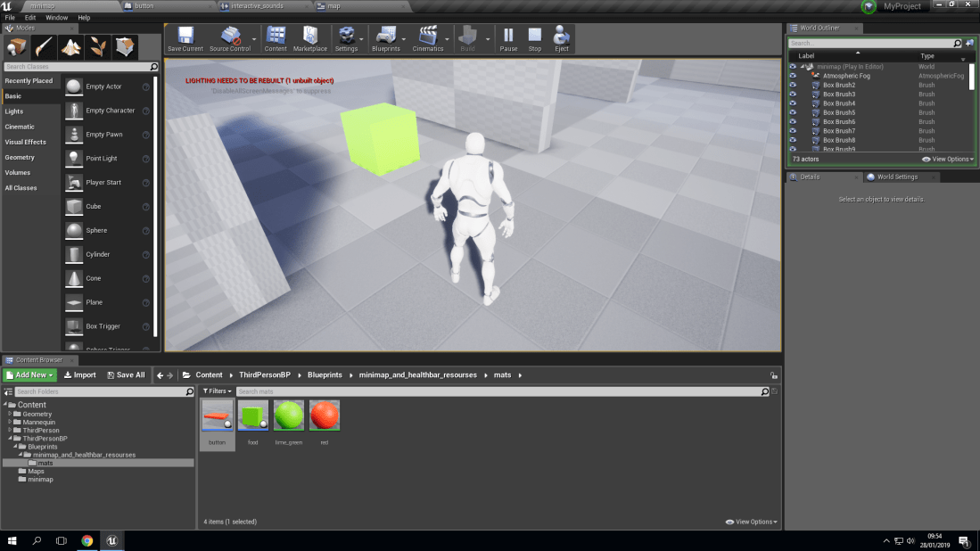Hide Box Brush2 using its eye toggle
The image size is (980, 551).
[791, 85]
